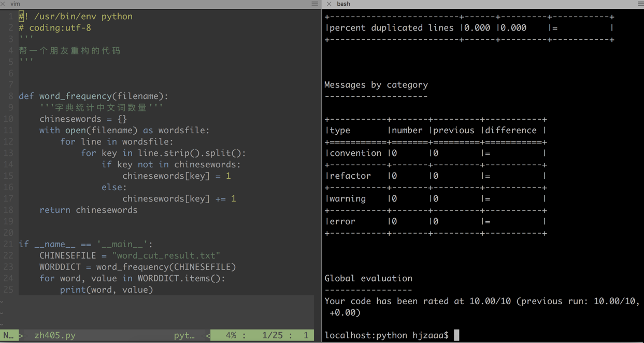
Task: Click the 'Global evaluation' heading in terminal
Action: [368, 278]
